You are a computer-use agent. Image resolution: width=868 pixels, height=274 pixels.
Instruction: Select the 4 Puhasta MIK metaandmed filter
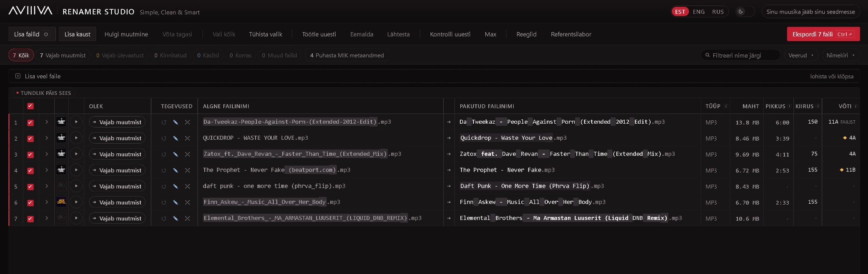(x=347, y=55)
